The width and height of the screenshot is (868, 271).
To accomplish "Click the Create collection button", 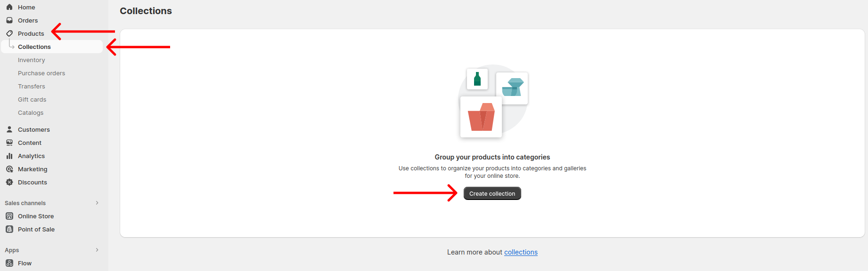I will click(x=492, y=193).
